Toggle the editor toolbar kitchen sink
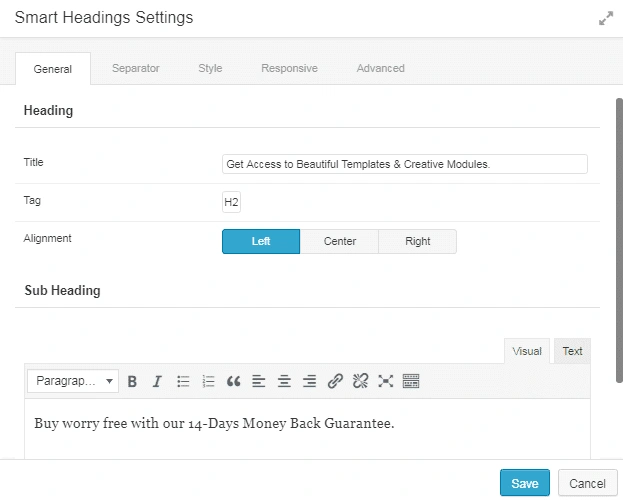The height and width of the screenshot is (504, 623). click(x=411, y=381)
